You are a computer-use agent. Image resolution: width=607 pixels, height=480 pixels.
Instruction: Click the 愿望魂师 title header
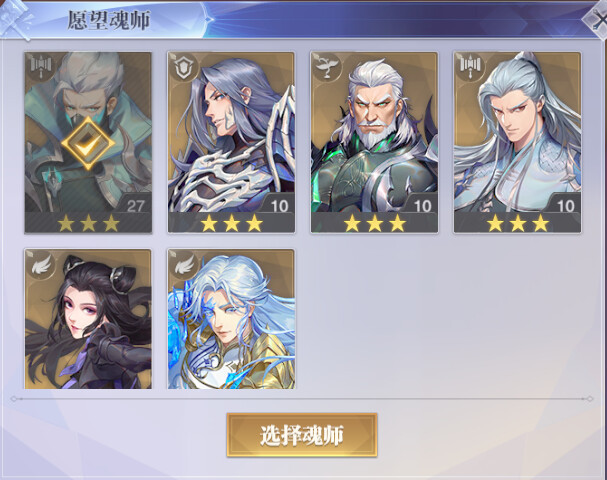point(109,20)
